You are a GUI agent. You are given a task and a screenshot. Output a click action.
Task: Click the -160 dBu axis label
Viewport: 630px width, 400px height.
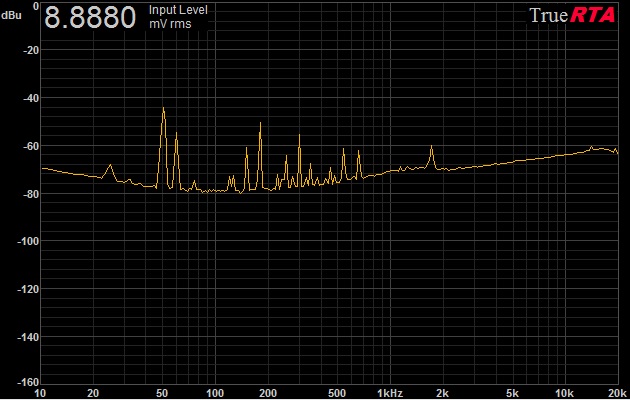28,382
